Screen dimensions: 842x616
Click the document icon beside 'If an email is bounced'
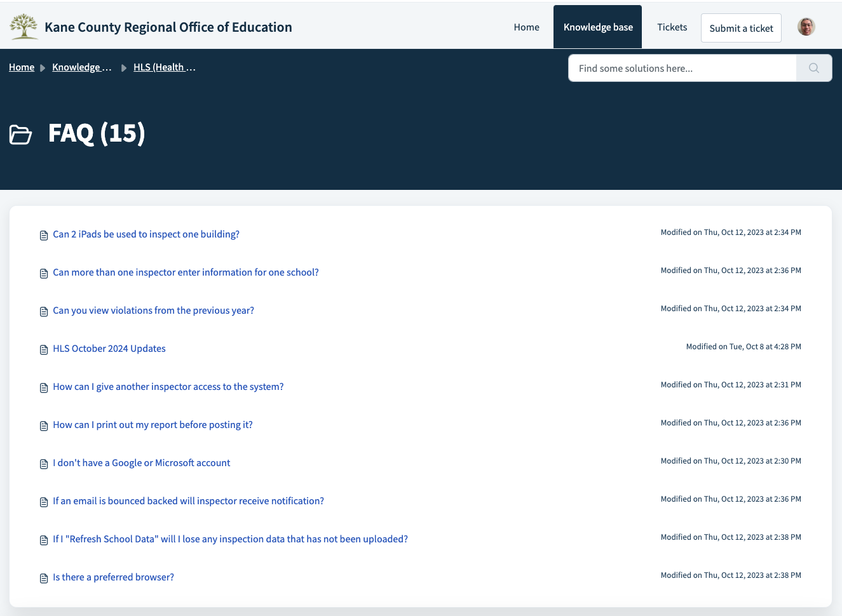pos(44,502)
